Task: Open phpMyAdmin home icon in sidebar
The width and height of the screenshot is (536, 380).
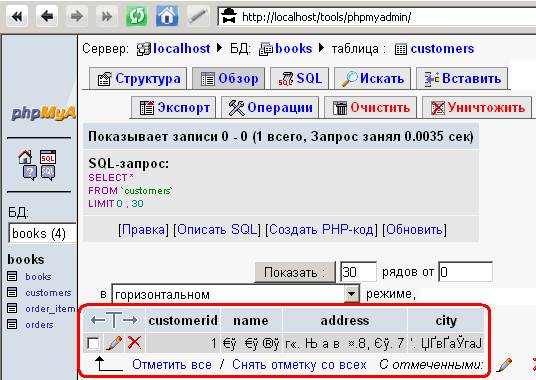Action: point(25,157)
